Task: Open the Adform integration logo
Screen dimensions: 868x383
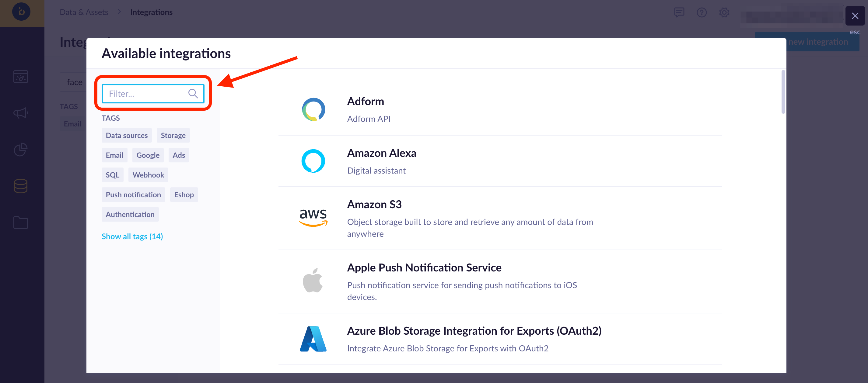Action: click(313, 109)
